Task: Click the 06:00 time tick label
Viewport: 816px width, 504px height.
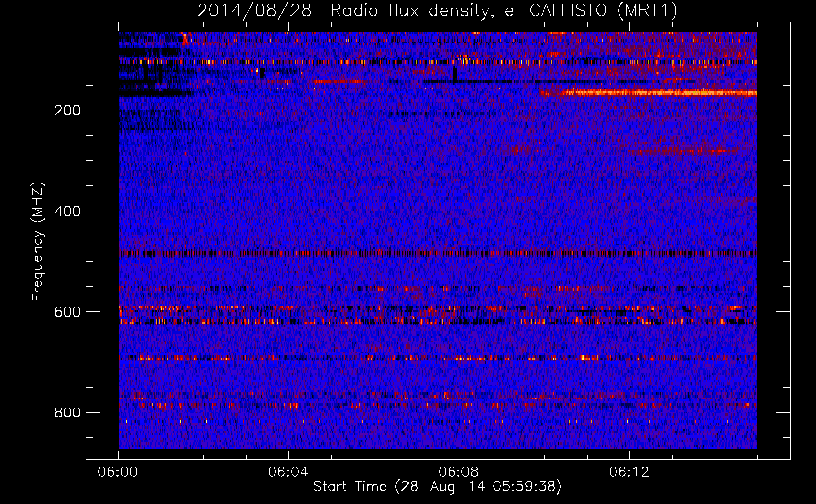Action: click(x=118, y=472)
